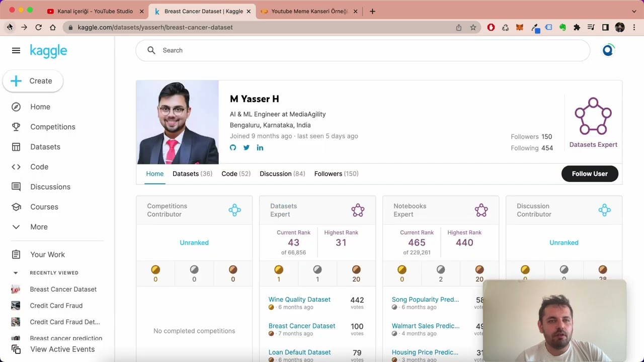This screenshot has height=362, width=644.
Task: Click tier icon in Competitions Contributor card
Action: point(235,210)
